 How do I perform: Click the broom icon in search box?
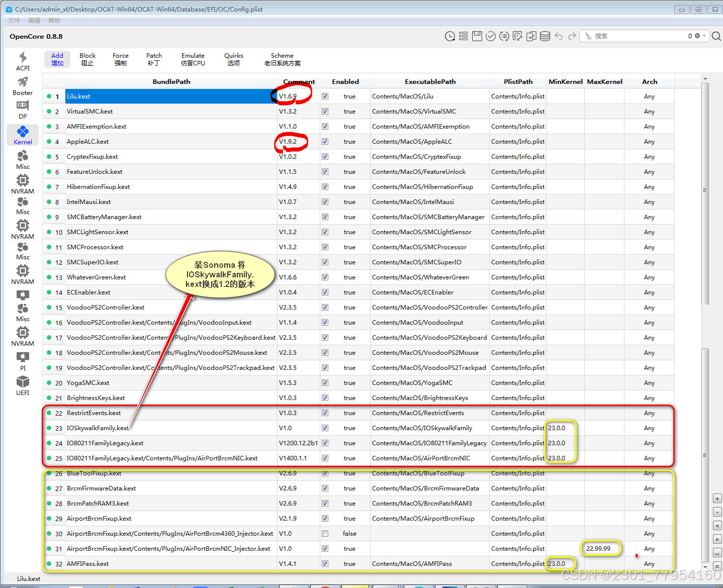coord(588,36)
